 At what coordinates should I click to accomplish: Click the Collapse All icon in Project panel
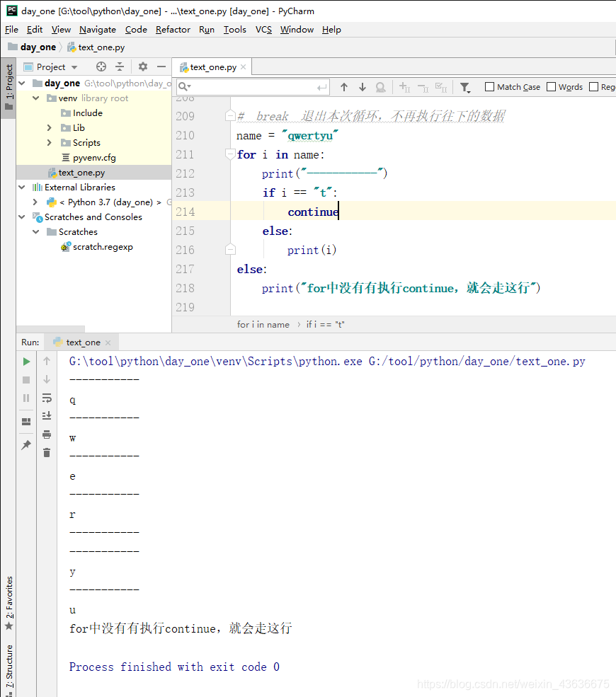(x=120, y=67)
